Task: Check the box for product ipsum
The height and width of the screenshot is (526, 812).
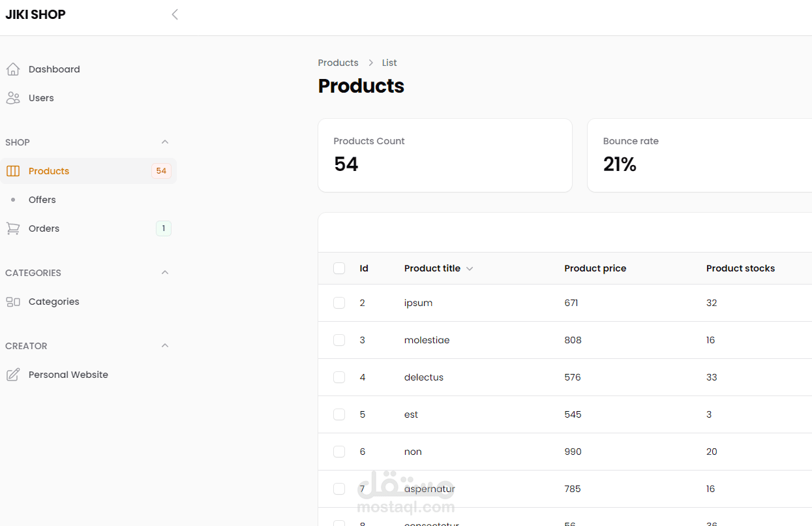Action: 339,303
